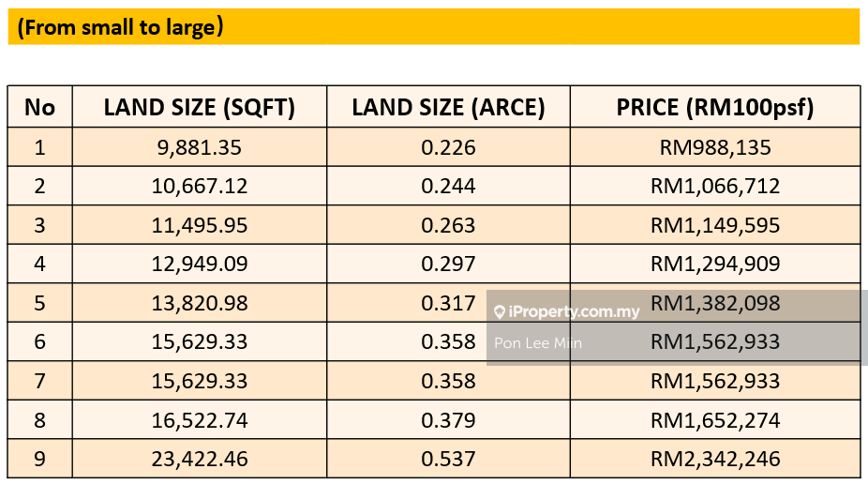
Task: Select the RM2,342,246 price cell
Action: pyautogui.click(x=714, y=459)
